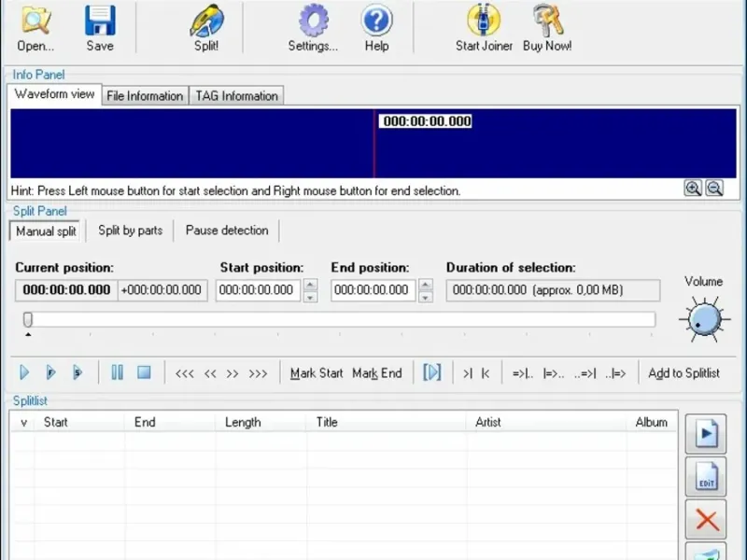This screenshot has height=560, width=747.
Task: Click the Buy Now! keys icon
Action: click(547, 28)
